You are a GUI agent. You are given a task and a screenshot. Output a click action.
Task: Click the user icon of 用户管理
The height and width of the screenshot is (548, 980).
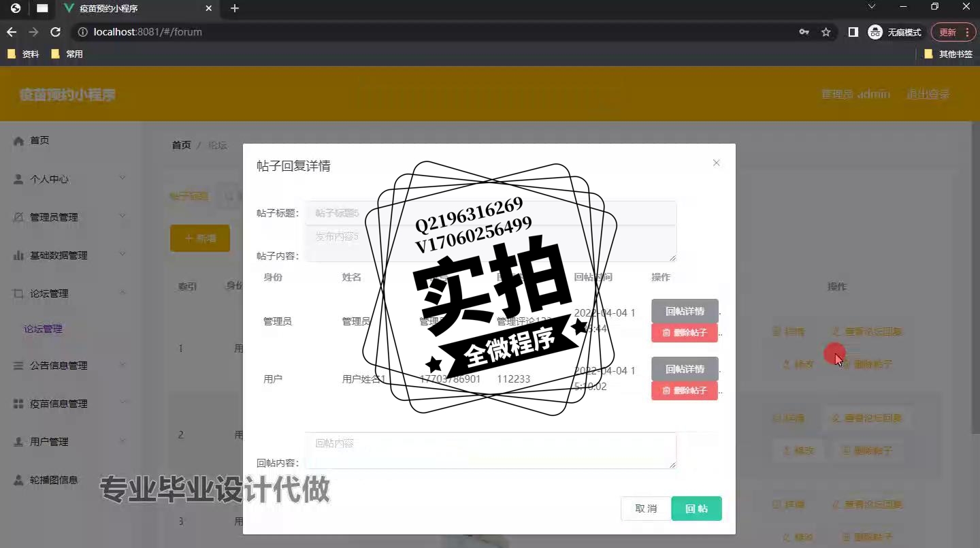pyautogui.click(x=18, y=442)
